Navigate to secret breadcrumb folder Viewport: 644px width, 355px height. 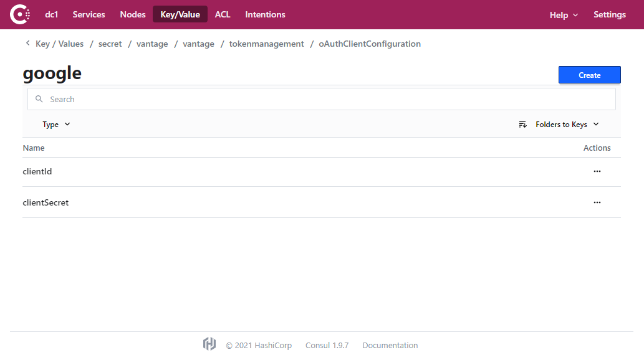[110, 44]
